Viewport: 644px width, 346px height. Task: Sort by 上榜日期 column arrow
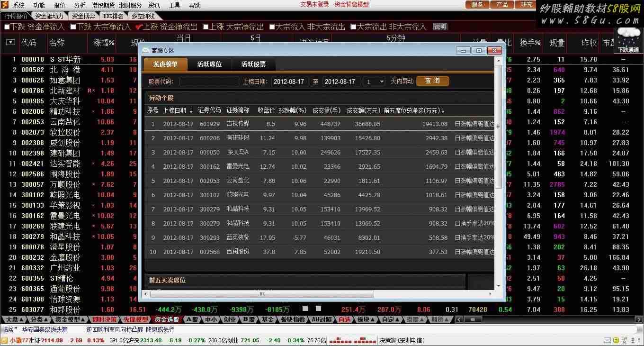[x=191, y=110]
